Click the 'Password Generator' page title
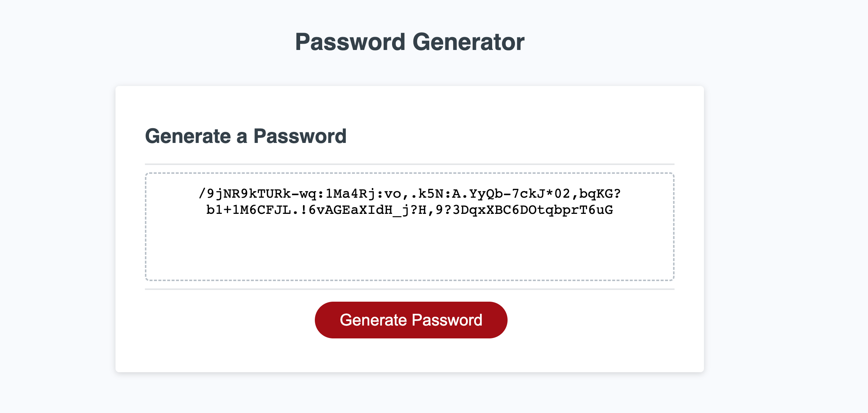The width and height of the screenshot is (868, 413). pyautogui.click(x=410, y=42)
